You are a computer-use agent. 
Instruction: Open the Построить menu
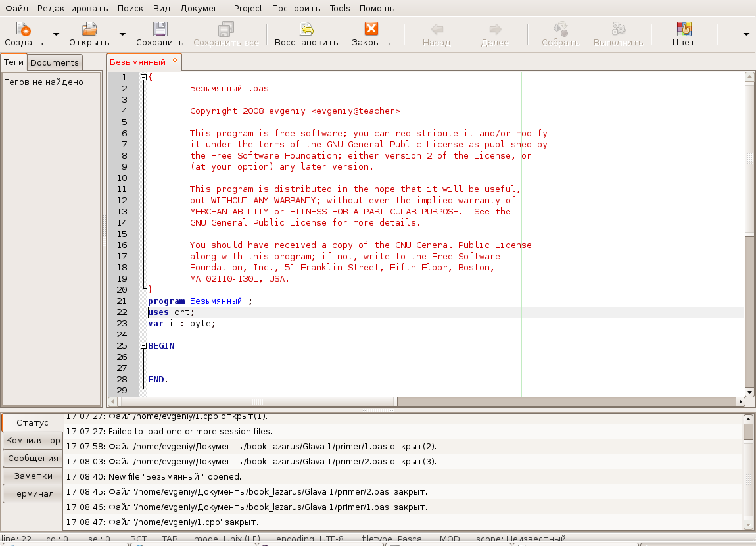tap(296, 8)
